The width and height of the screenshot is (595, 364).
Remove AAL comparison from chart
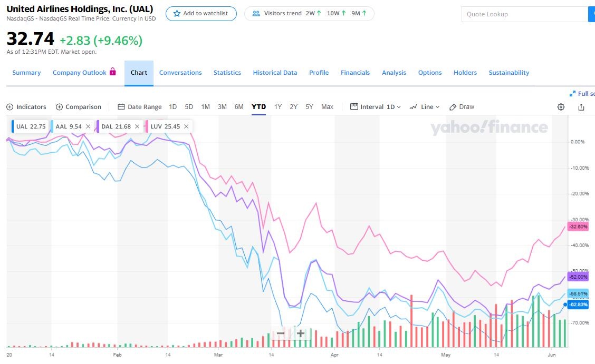pyautogui.click(x=88, y=126)
